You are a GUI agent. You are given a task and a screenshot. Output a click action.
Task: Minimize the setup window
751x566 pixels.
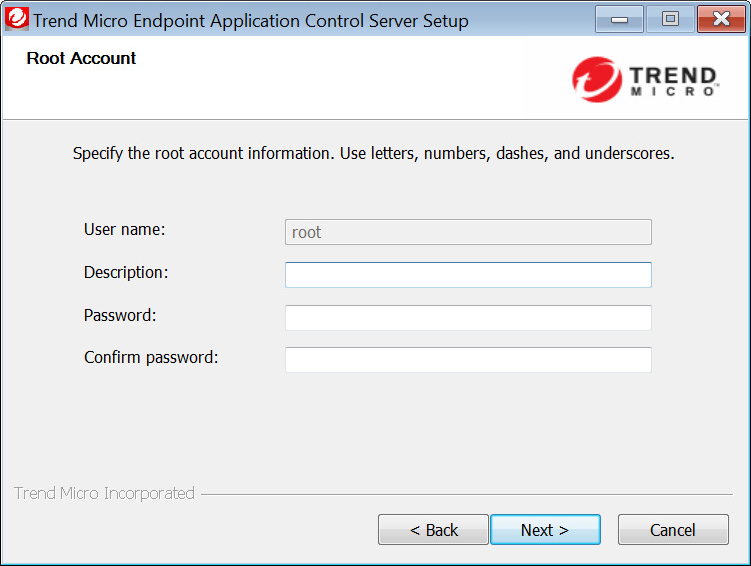tap(618, 18)
